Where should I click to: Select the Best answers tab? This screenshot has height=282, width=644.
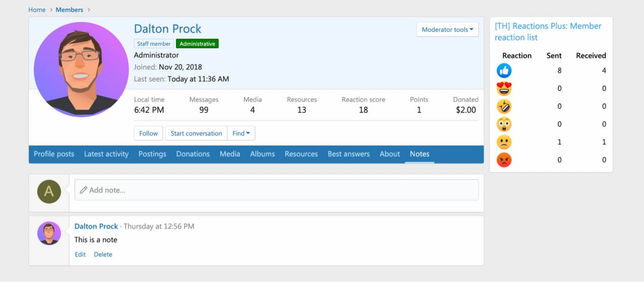pyautogui.click(x=349, y=154)
